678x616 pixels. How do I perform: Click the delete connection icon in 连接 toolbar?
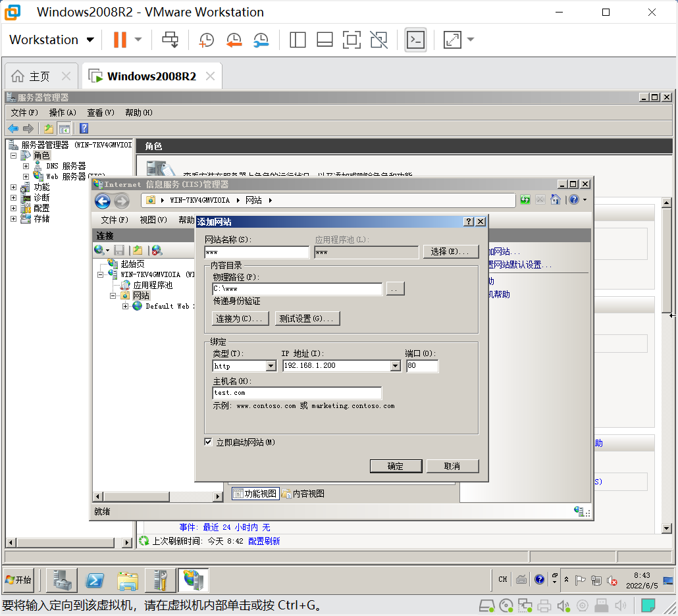(x=157, y=250)
